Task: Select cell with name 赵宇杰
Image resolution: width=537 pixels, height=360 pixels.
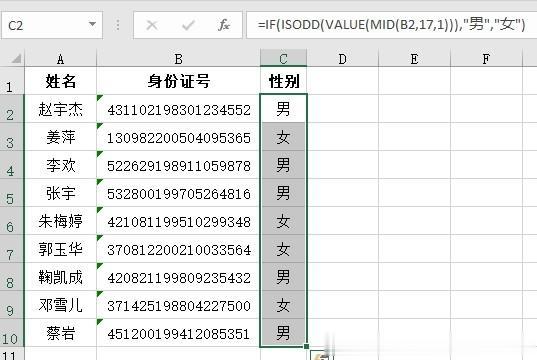Action: pyautogui.click(x=61, y=109)
